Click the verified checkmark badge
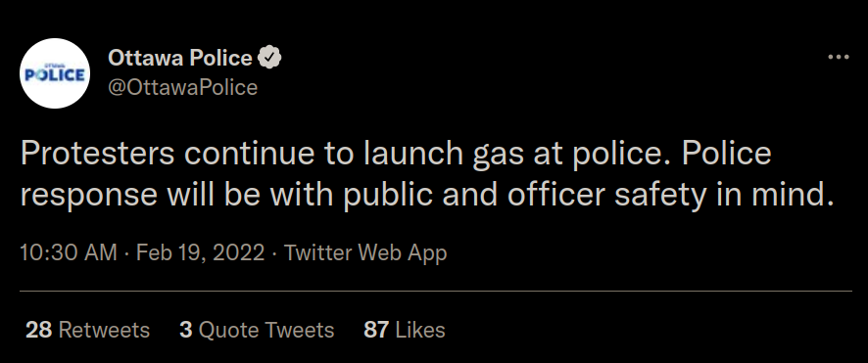This screenshot has width=868, height=363. 269,58
